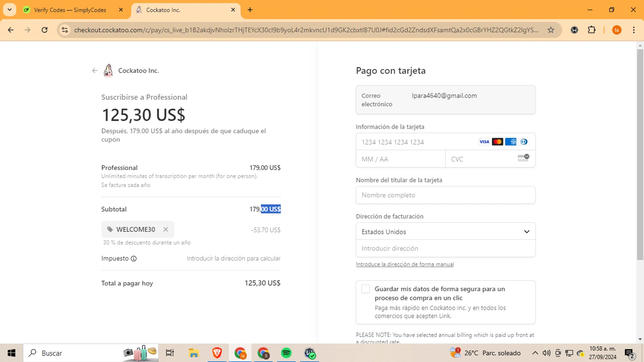644x362 pixels.
Task: Open the Estados Unidos country dropdown
Action: click(x=446, y=231)
